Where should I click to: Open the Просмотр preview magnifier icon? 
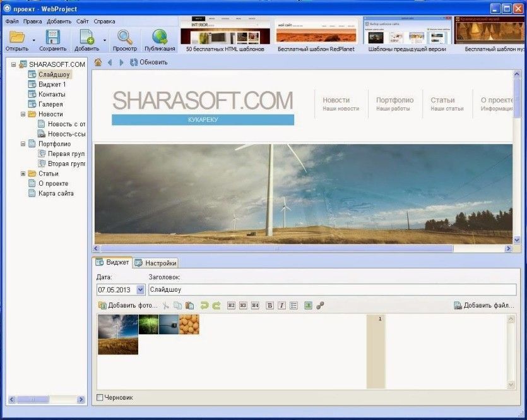tap(124, 37)
